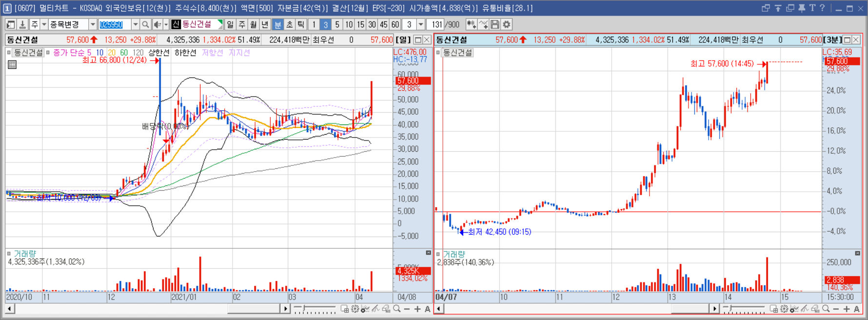The height and width of the screenshot is (320, 868).
Task: Click the zoom-in plus icon under left chart
Action: pyautogui.click(x=417, y=309)
